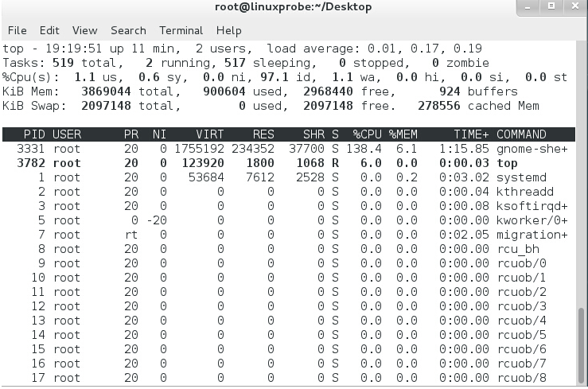Click the 519 total tasks value
Viewport: 588px width, 389px height.
click(63, 63)
